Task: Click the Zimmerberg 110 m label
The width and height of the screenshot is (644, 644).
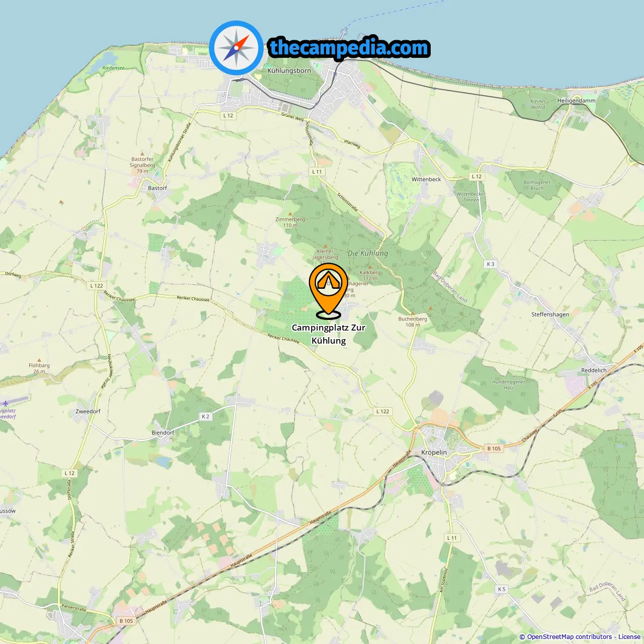Action: (290, 222)
